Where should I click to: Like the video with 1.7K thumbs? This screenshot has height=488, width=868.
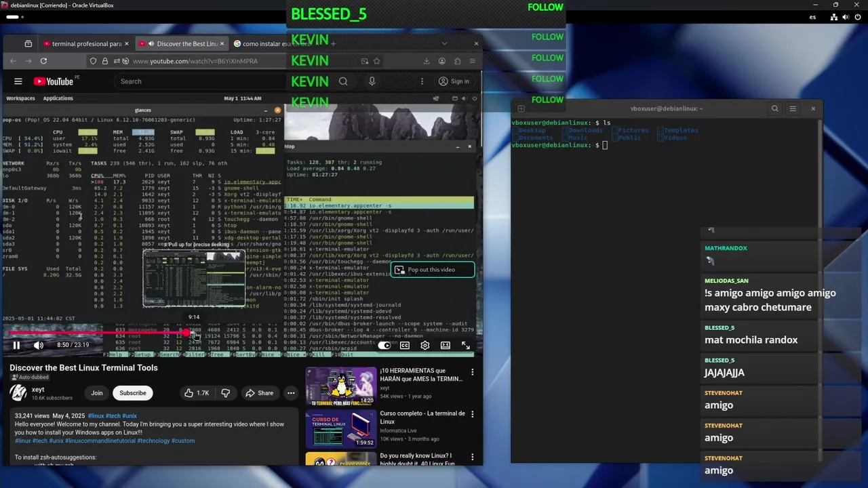196,393
